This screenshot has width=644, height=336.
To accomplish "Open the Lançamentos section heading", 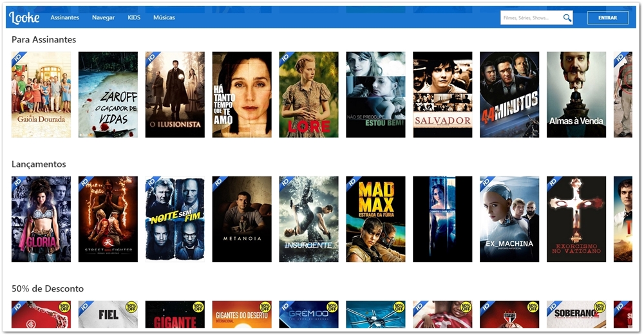I will [39, 164].
